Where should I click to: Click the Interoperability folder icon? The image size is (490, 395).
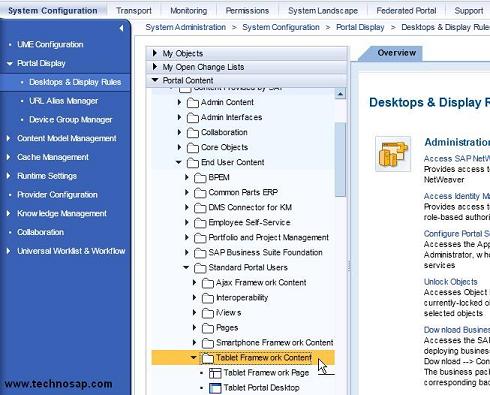pyautogui.click(x=208, y=298)
